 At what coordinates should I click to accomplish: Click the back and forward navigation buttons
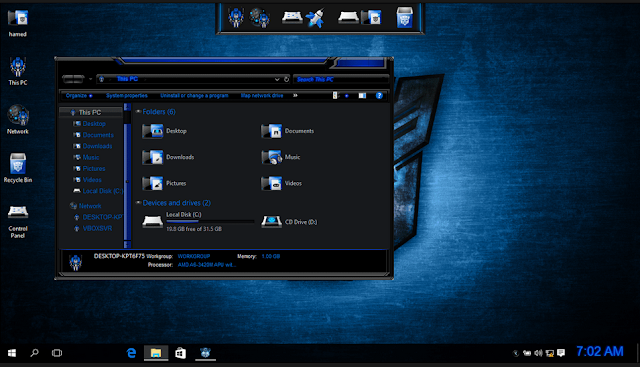pos(73,79)
